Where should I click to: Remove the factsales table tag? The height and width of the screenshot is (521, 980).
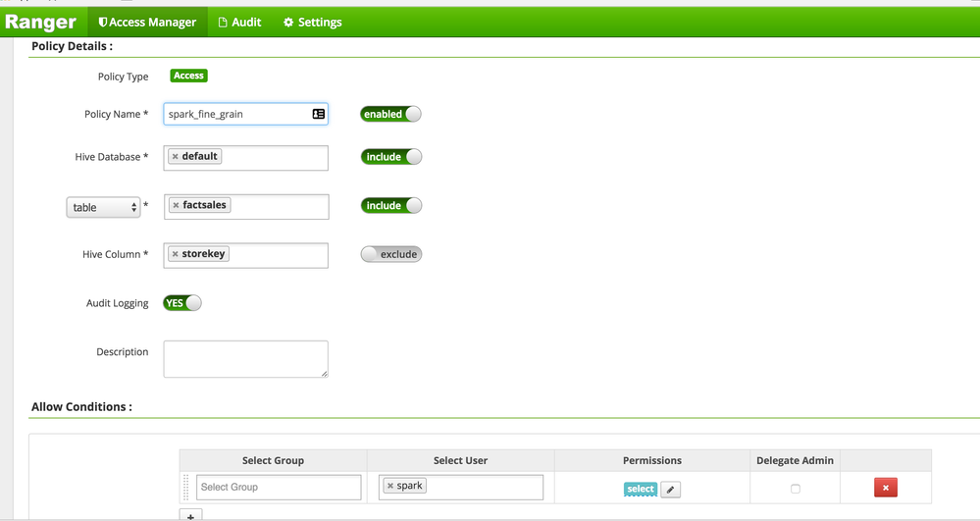click(x=176, y=205)
